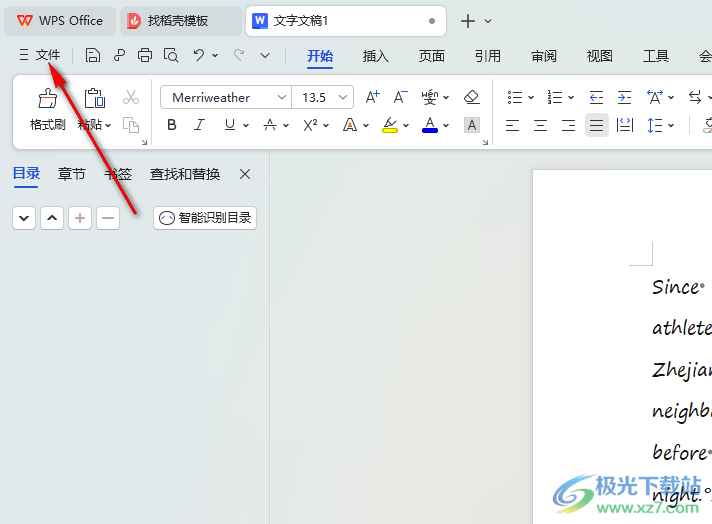Switch to the 引用 ribbon tab
This screenshot has height=524, width=712.
488,56
